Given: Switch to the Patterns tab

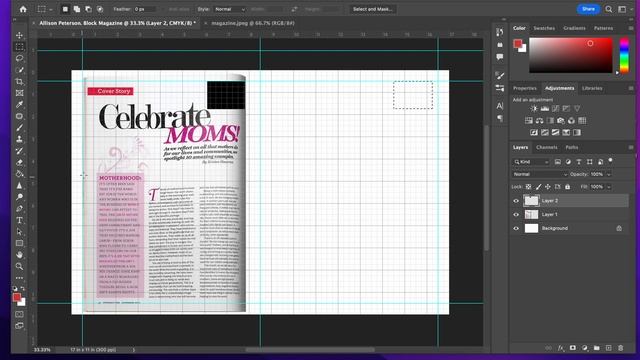Looking at the screenshot, I should pyautogui.click(x=603, y=28).
